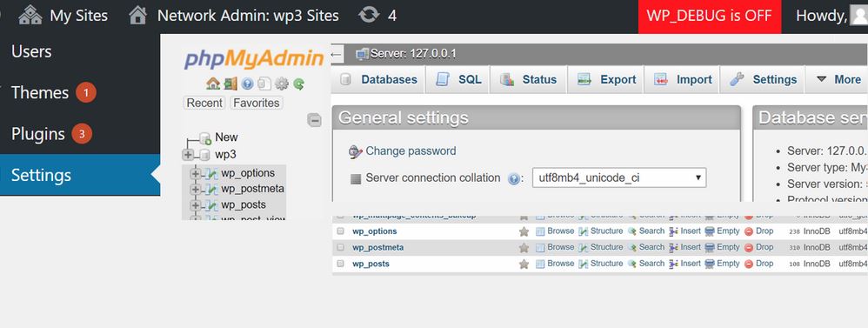Open the Status tab
Screen dimensions: 868x328
pyautogui.click(x=528, y=79)
